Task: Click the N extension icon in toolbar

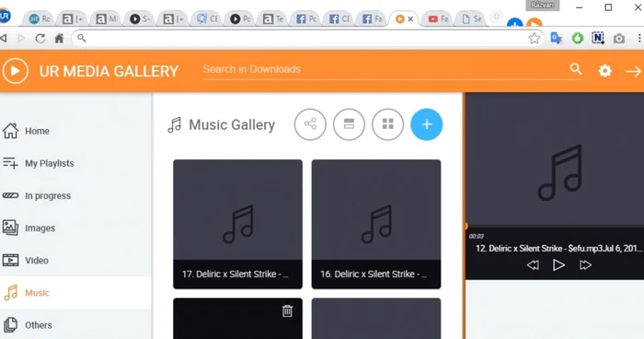Action: coord(598,39)
